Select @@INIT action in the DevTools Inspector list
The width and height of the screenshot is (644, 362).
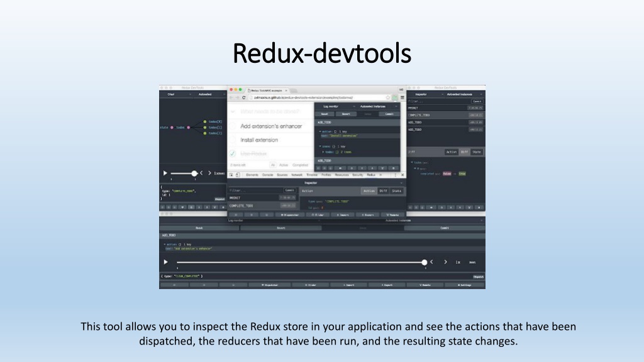[x=262, y=198]
